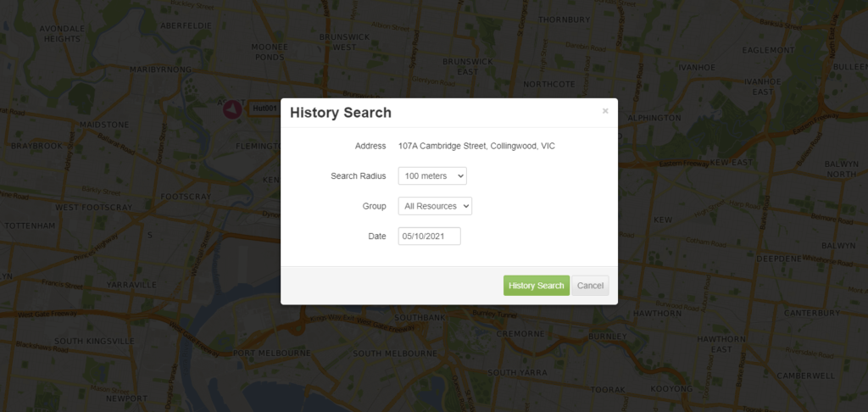868x412 pixels.
Task: Click the Search Radius label
Action: (359, 176)
